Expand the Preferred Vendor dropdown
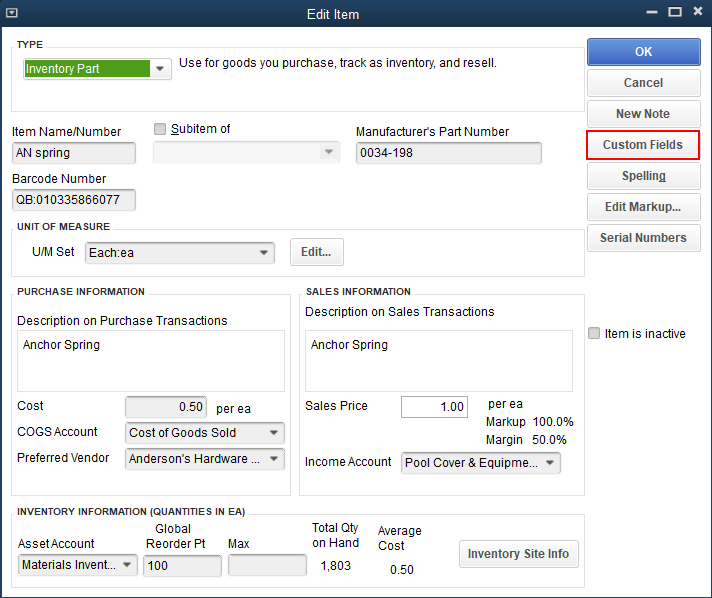 pyautogui.click(x=273, y=459)
